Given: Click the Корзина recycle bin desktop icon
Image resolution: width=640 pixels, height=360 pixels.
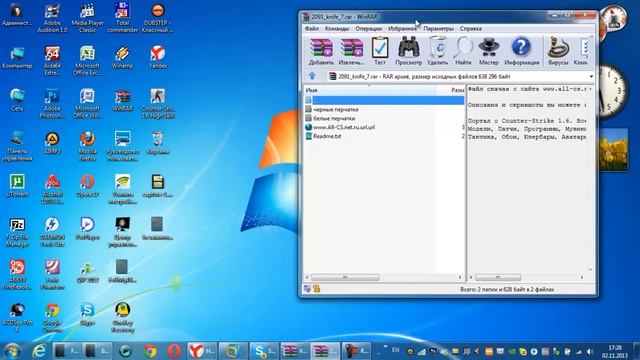Looking at the screenshot, I should (x=158, y=143).
